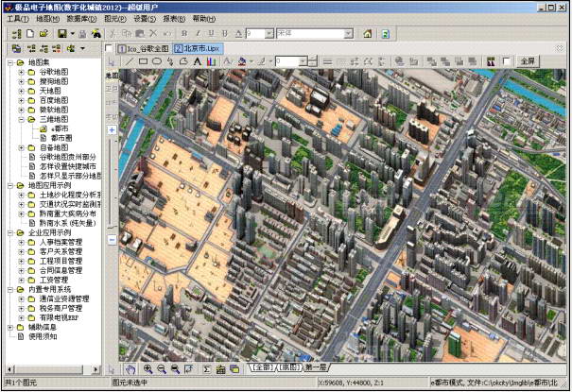The image size is (572, 392).
Task: Switch to the 北京市 document tab
Action: click(197, 48)
